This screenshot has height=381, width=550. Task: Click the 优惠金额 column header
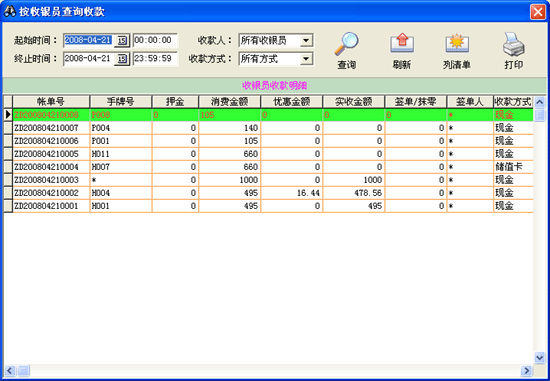(x=291, y=102)
